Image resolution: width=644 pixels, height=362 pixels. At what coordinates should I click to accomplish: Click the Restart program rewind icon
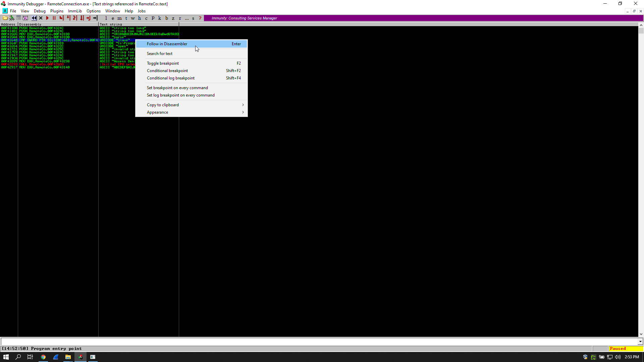point(34,18)
